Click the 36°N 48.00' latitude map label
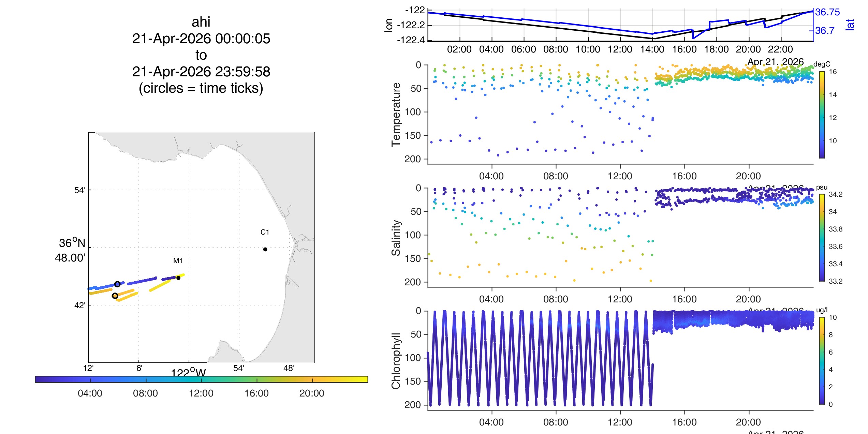Screen dimensions: 868x434 [x=70, y=250]
